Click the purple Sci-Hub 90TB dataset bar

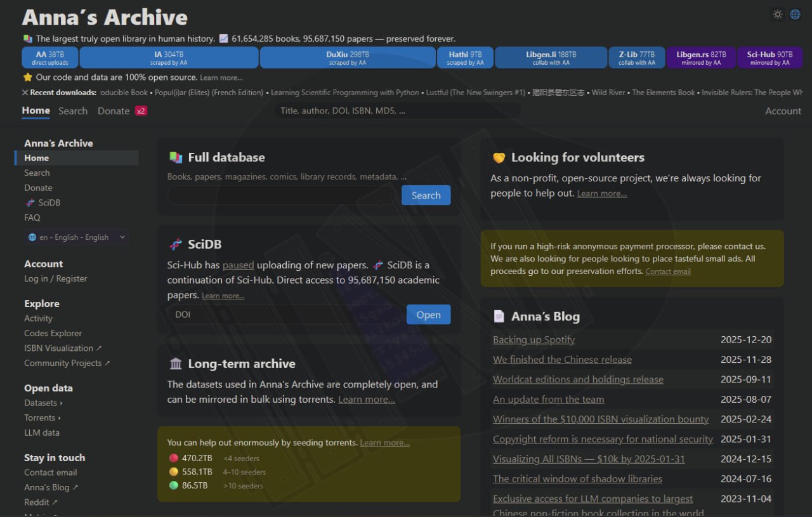coord(769,58)
